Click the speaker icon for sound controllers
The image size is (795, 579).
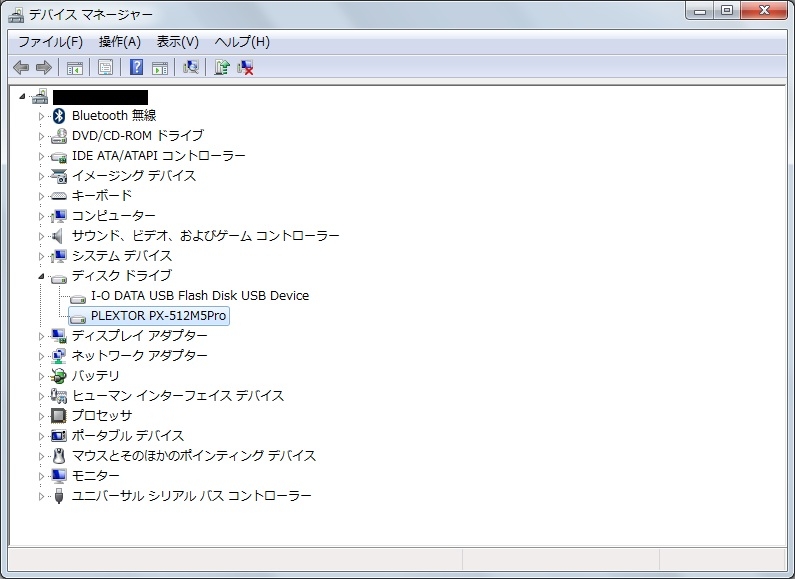tap(58, 235)
